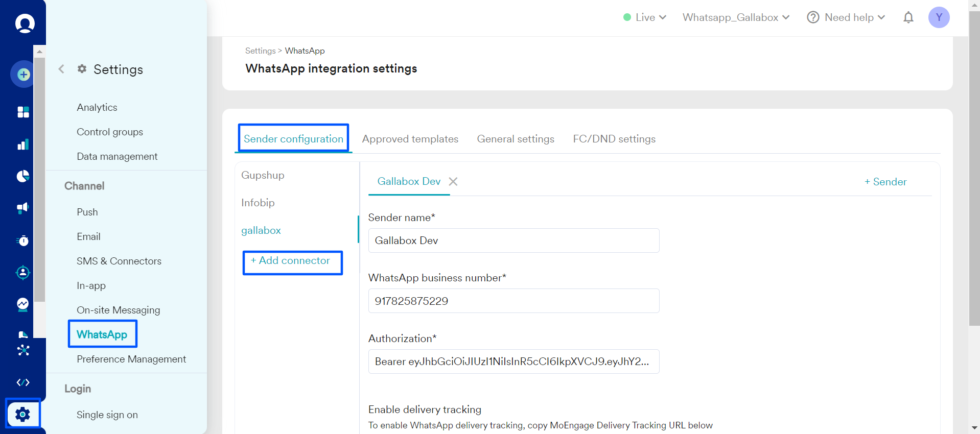Click the user avatar Y icon
Viewport: 980px width, 434px height.
[939, 18]
